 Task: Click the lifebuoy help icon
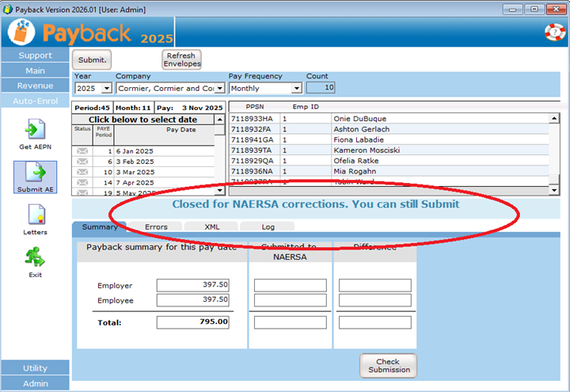tap(553, 32)
